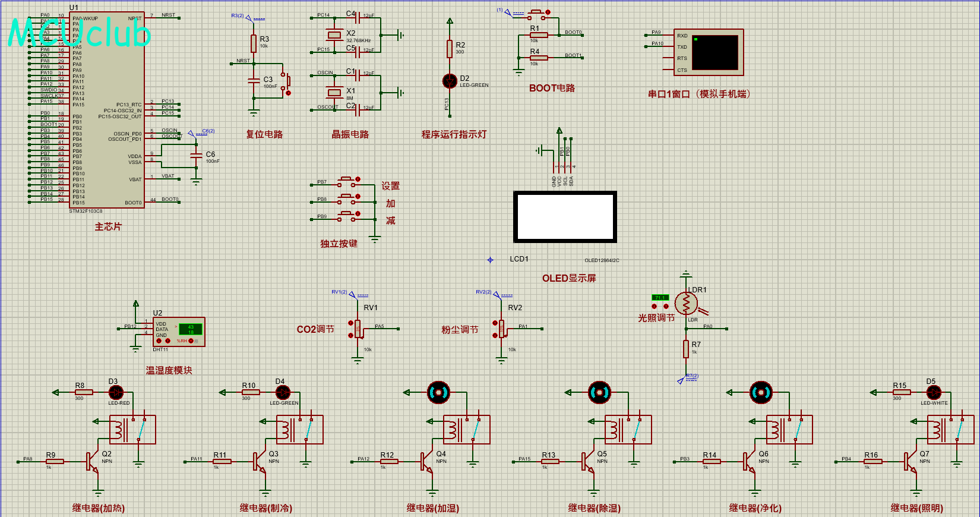The image size is (980, 517).
Task: Select transistor Q5 in dehumidifier relay
Action: pyautogui.click(x=588, y=461)
